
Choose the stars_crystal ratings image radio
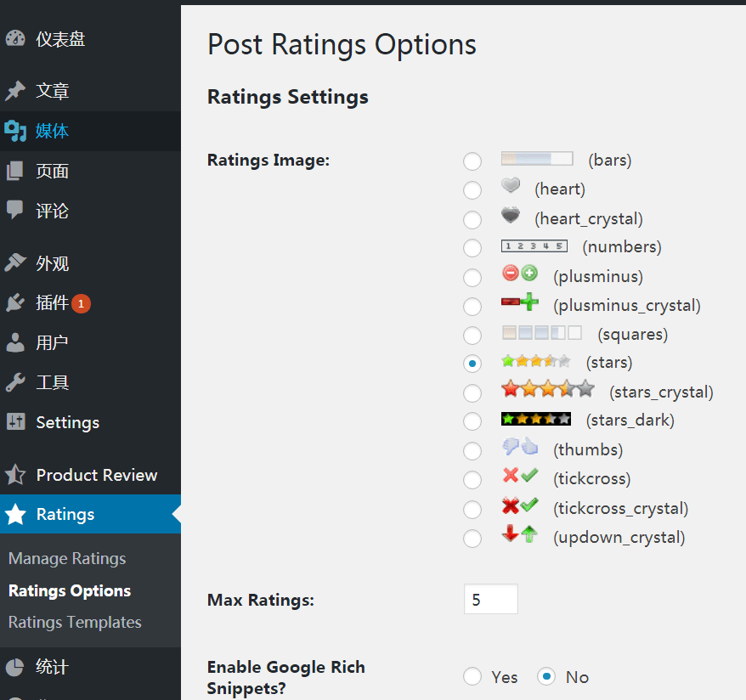(472, 392)
